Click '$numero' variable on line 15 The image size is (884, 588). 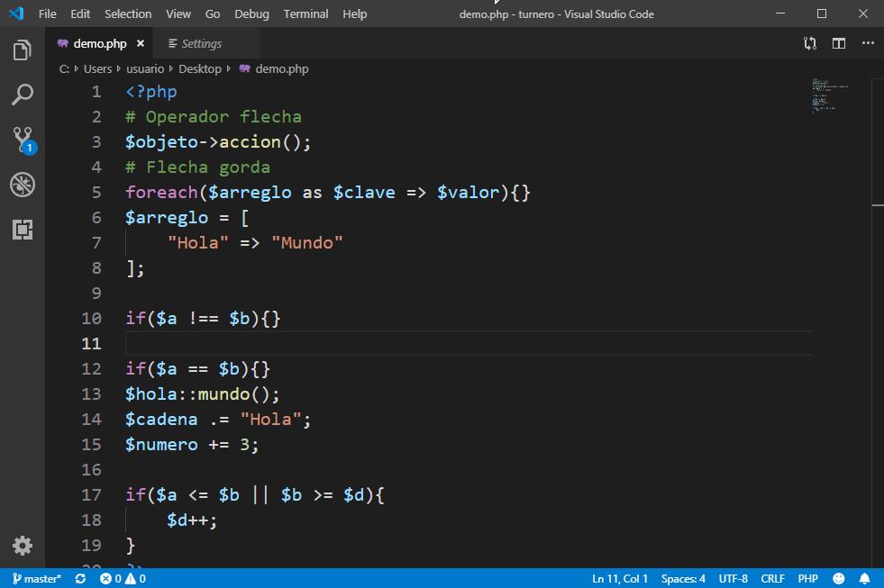pyautogui.click(x=161, y=445)
